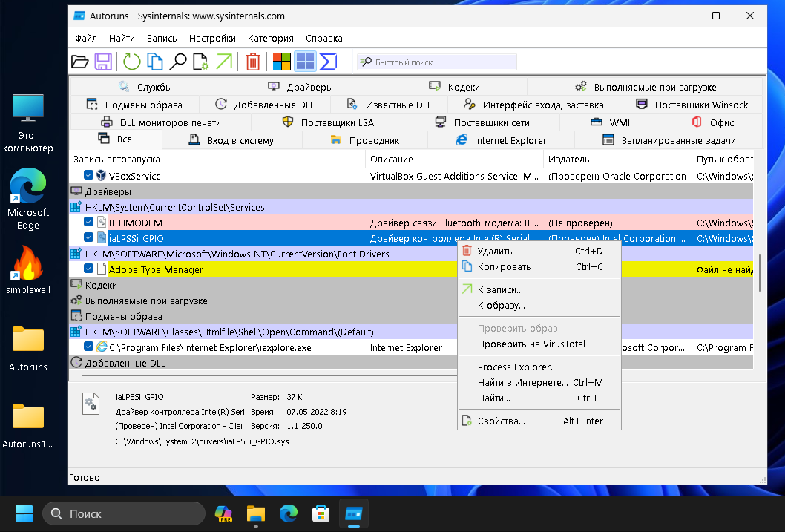This screenshot has width=785, height=532.
Task: Open the Autoruns1... folder on desktop
Action: coord(28,425)
